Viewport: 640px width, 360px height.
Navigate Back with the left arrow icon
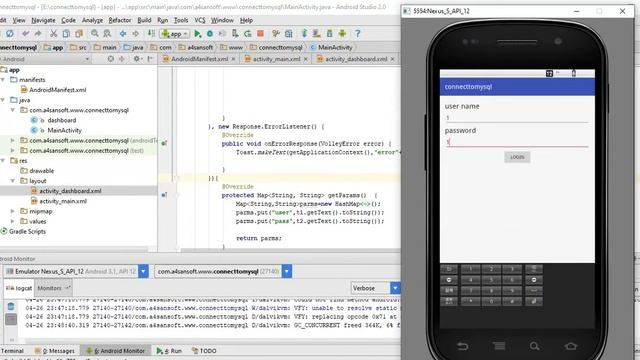[123, 33]
